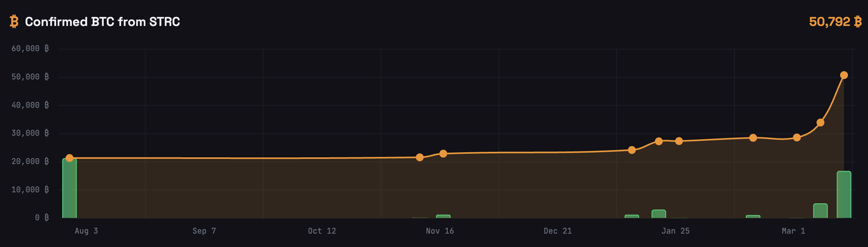Select the data point above the Mar 1 label
This screenshot has height=247, width=868.
pos(797,138)
